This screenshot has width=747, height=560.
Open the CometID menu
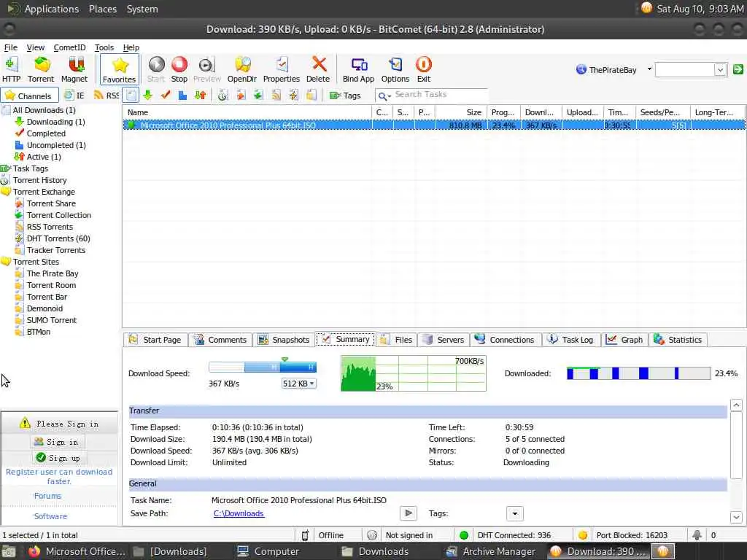(69, 47)
